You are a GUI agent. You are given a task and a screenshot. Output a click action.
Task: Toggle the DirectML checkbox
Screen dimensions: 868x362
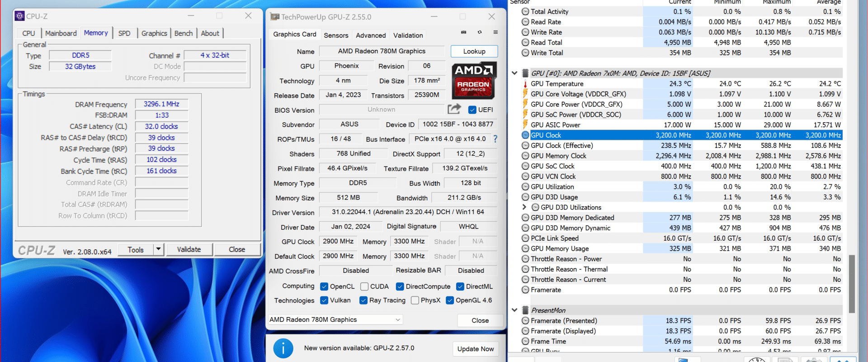point(460,286)
